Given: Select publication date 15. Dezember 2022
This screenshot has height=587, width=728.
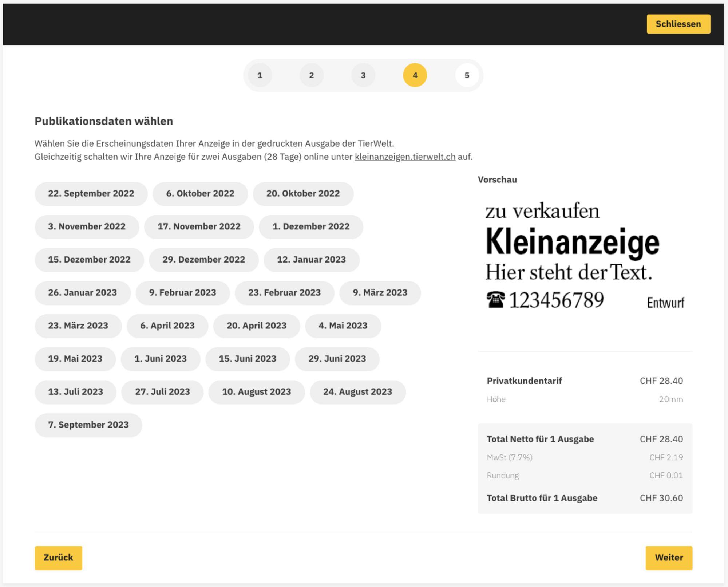Looking at the screenshot, I should tap(90, 260).
